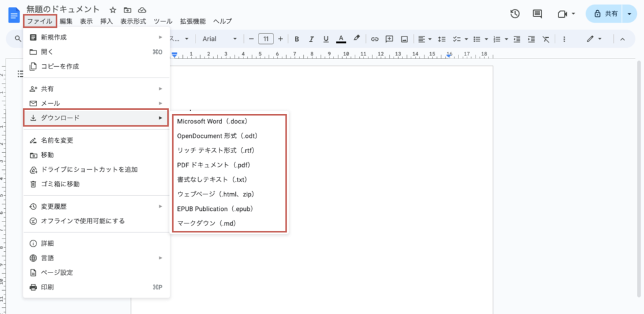Open the comments history icon
This screenshot has height=314, width=644.
537,13
